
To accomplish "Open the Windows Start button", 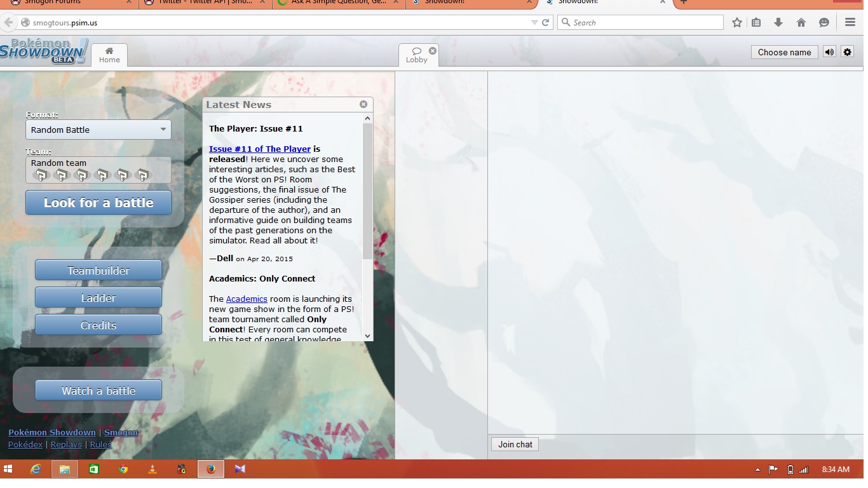I will [x=8, y=469].
